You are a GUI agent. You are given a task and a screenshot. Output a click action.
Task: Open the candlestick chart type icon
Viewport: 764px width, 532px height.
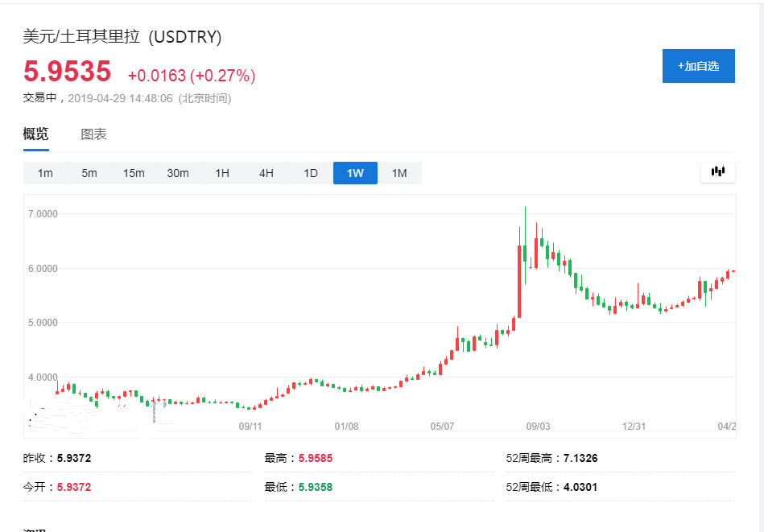pyautogui.click(x=717, y=171)
